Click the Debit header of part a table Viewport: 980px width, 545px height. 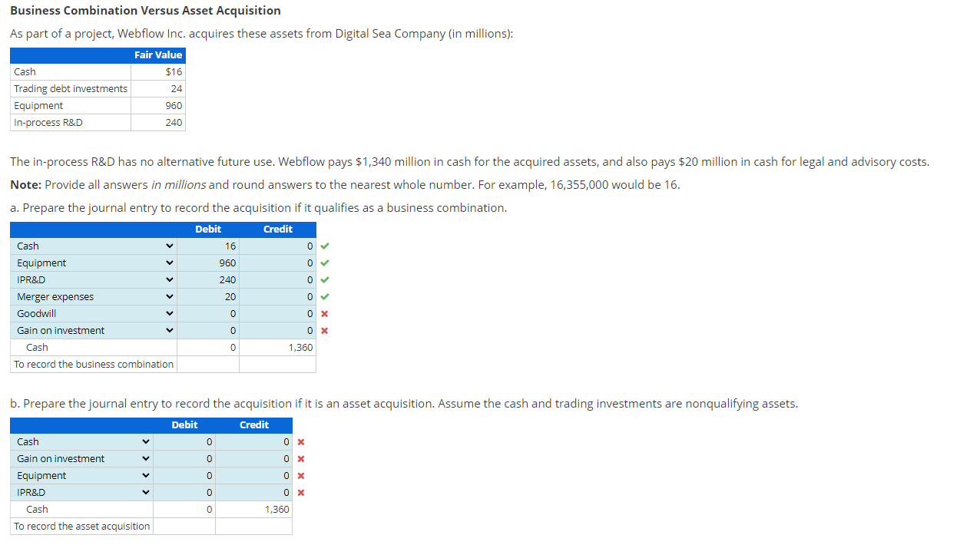click(208, 230)
